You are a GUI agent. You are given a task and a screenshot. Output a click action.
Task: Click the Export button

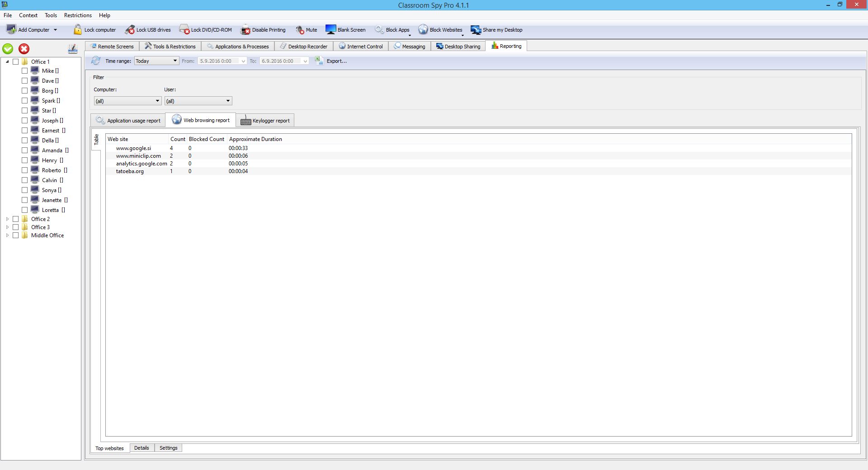pos(336,61)
